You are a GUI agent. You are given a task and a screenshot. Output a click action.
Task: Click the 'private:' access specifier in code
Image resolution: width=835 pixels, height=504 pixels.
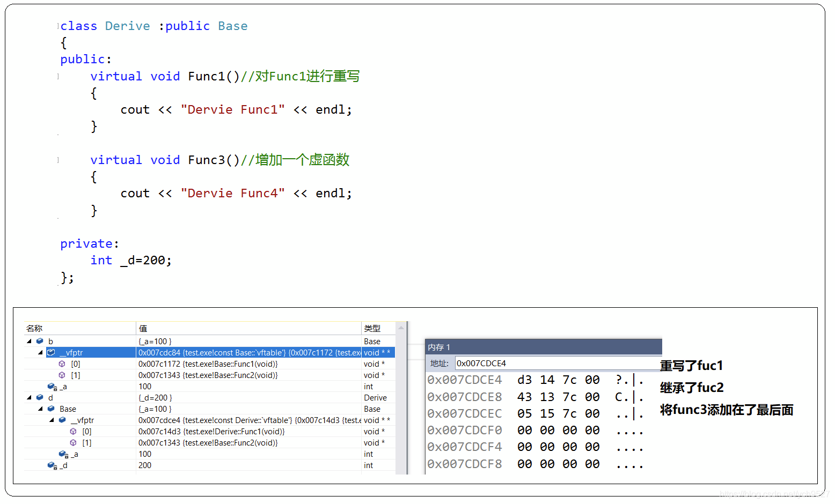[90, 243]
